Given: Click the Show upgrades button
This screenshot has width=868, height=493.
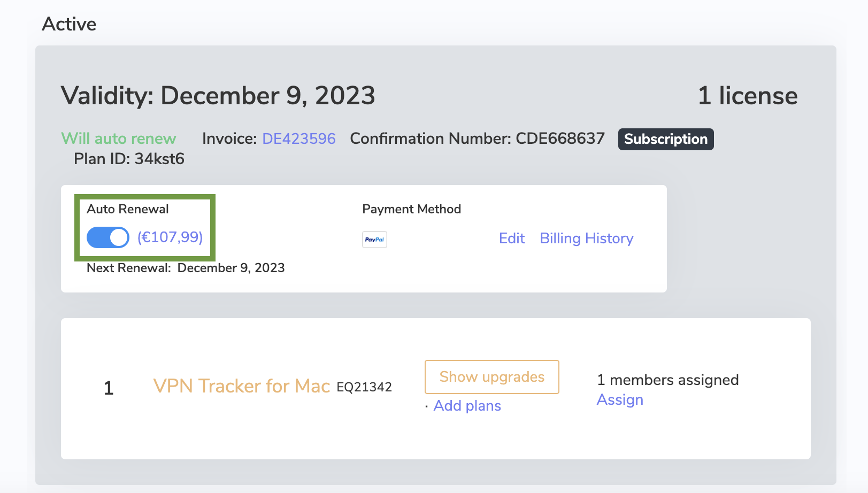Looking at the screenshot, I should coord(491,377).
